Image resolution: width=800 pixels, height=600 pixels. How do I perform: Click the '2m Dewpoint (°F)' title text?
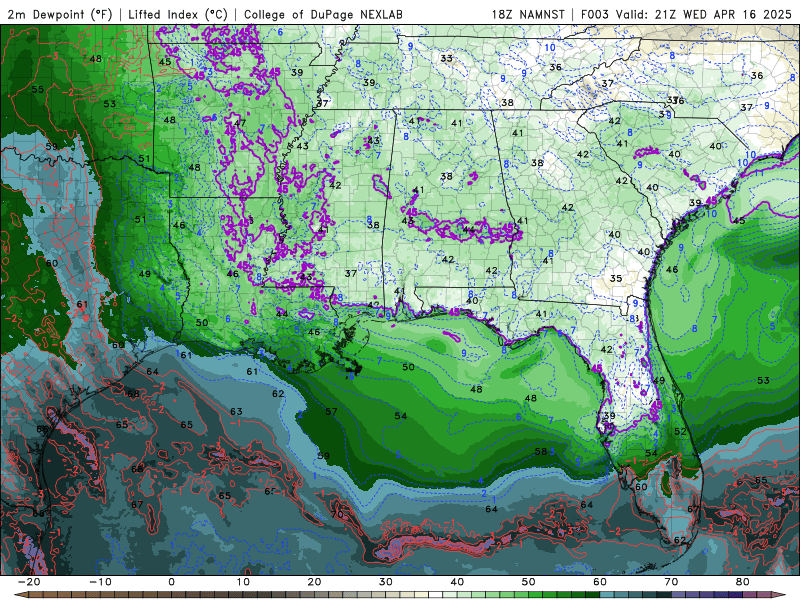60,14
